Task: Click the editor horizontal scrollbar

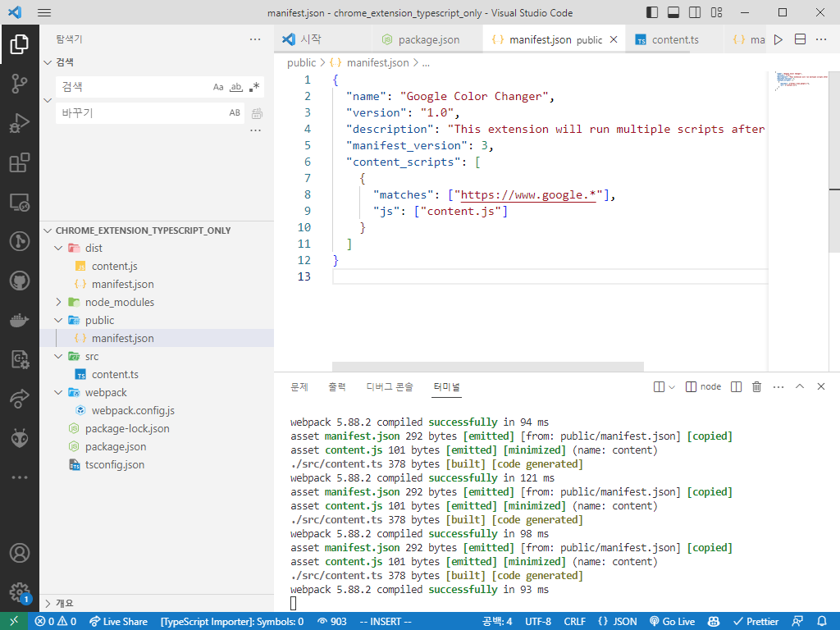Action: point(487,367)
